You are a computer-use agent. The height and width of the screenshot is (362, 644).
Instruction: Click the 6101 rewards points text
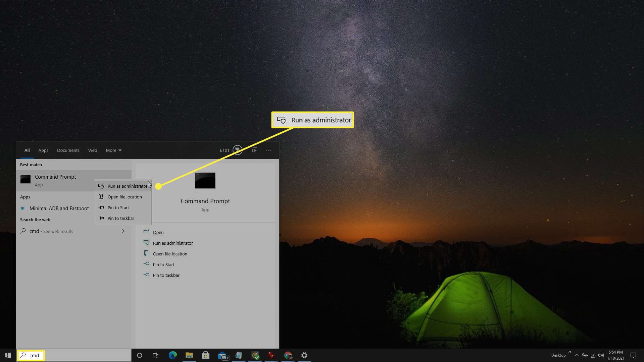click(x=225, y=150)
